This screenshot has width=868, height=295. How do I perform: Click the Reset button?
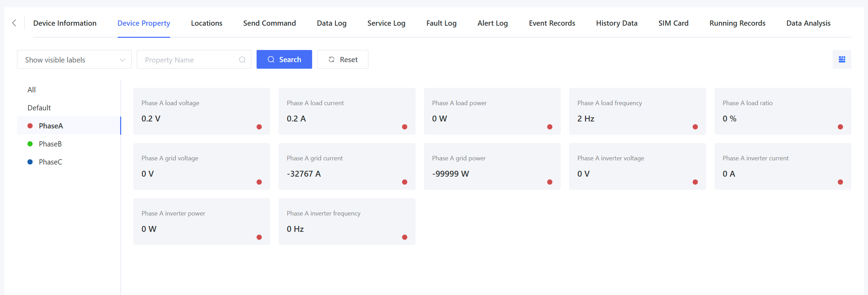point(343,60)
